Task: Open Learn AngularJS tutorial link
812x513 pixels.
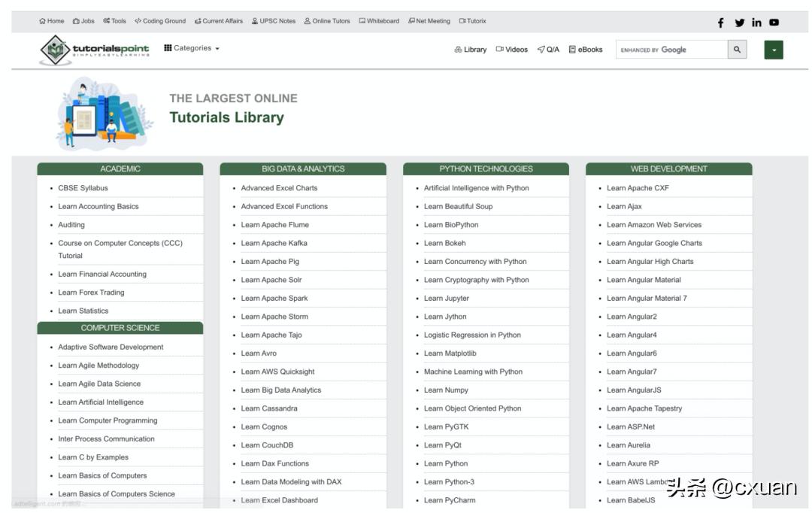Action: pyautogui.click(x=634, y=390)
